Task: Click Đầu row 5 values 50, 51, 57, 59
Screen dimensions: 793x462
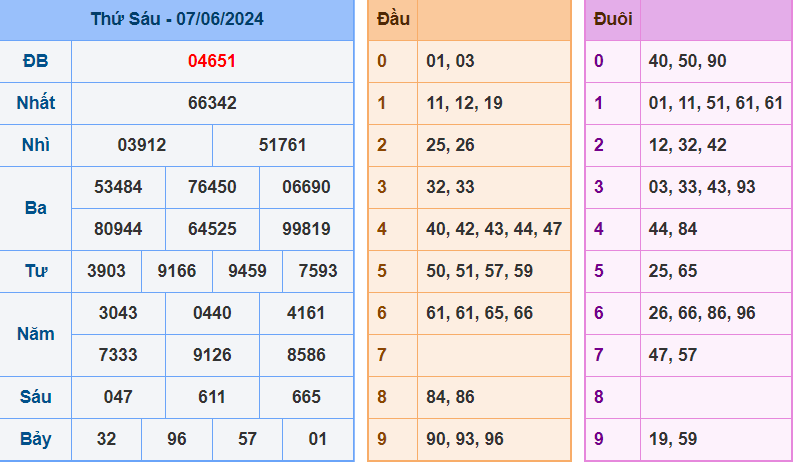Action: click(x=479, y=271)
